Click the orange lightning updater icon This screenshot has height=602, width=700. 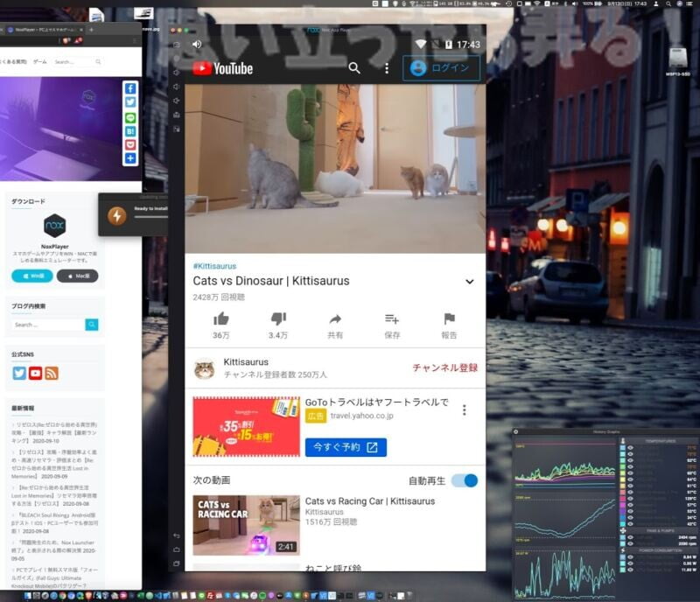click(x=117, y=216)
